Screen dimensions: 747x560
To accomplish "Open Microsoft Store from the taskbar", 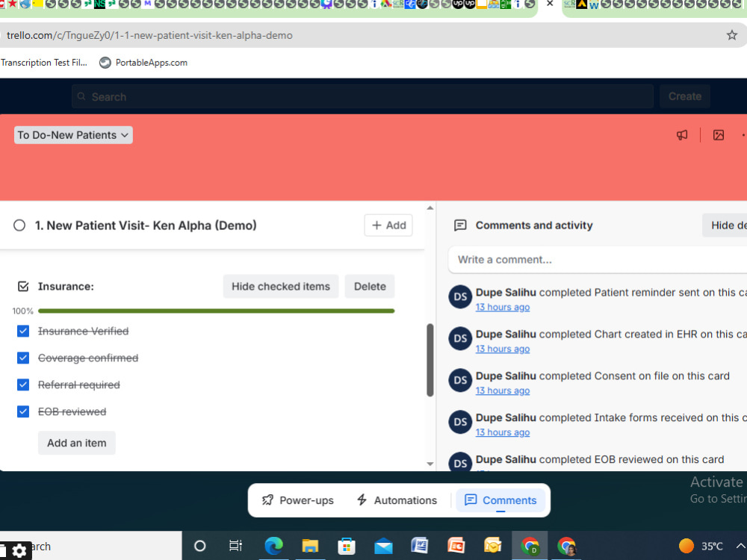I will pos(347,546).
